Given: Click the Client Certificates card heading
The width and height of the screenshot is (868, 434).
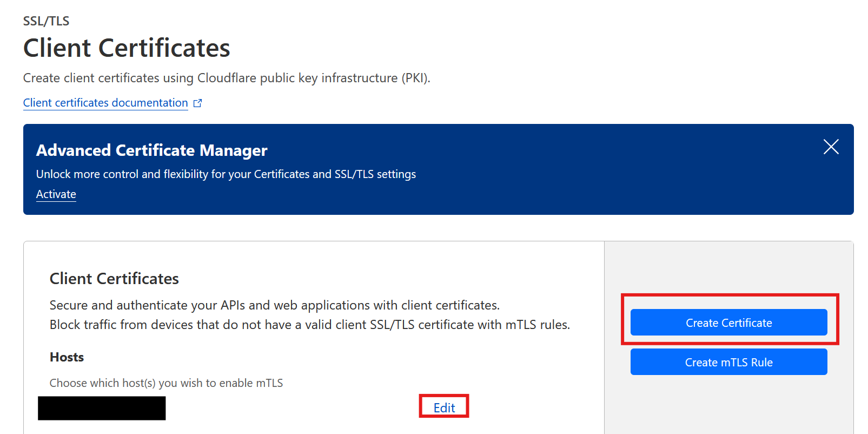Looking at the screenshot, I should (x=114, y=279).
